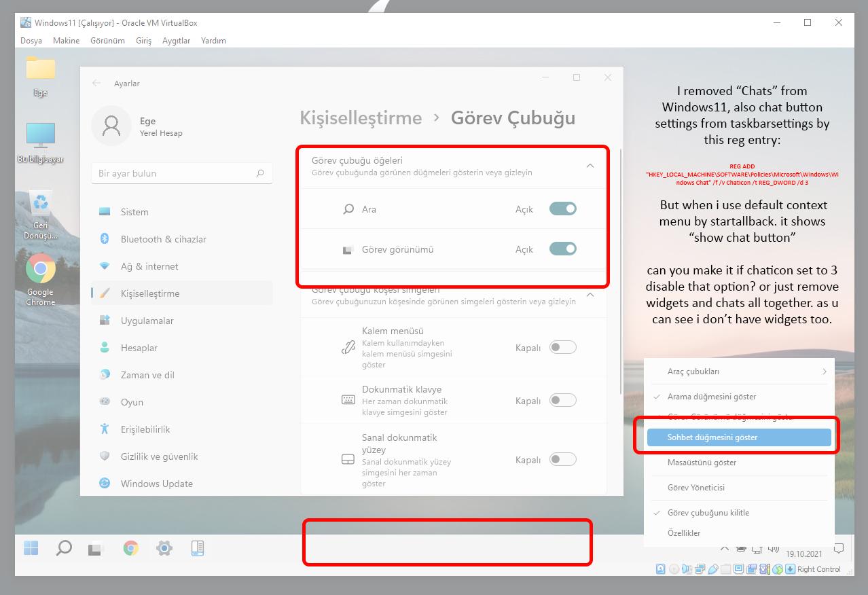The image size is (868, 595).
Task: Open the Aygıtlar menu in VirtualBox
Action: point(176,40)
